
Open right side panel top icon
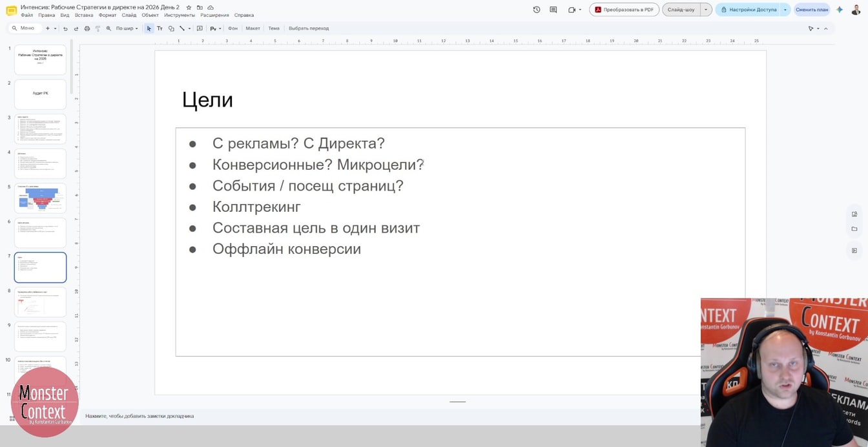[x=854, y=214]
